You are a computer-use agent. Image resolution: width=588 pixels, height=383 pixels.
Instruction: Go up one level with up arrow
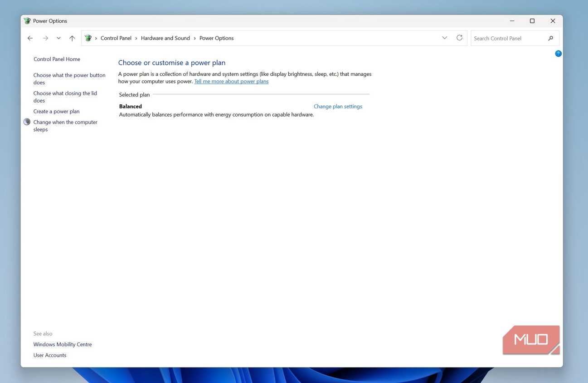pyautogui.click(x=72, y=38)
